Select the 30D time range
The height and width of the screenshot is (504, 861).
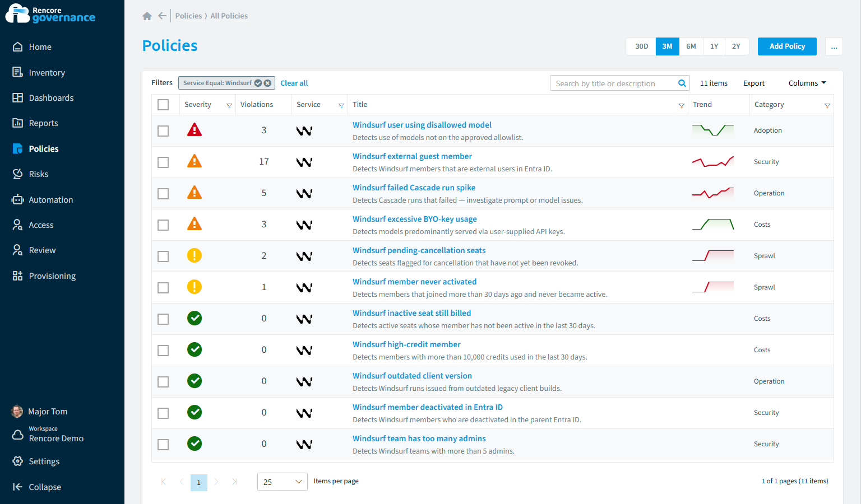pos(641,46)
